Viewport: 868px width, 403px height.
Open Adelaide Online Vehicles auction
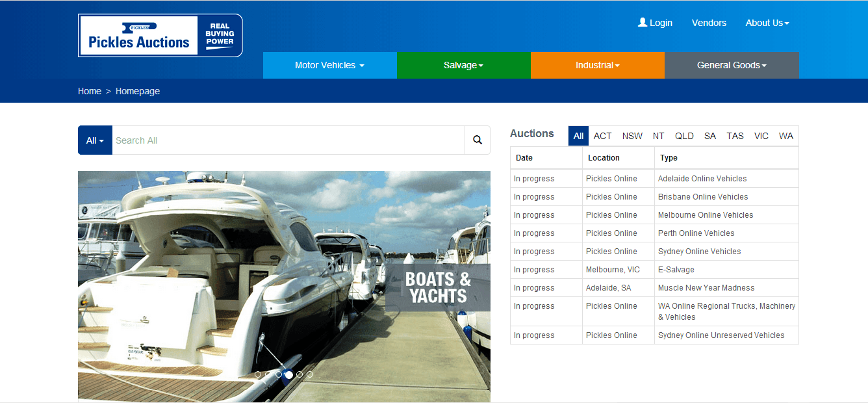click(x=702, y=179)
